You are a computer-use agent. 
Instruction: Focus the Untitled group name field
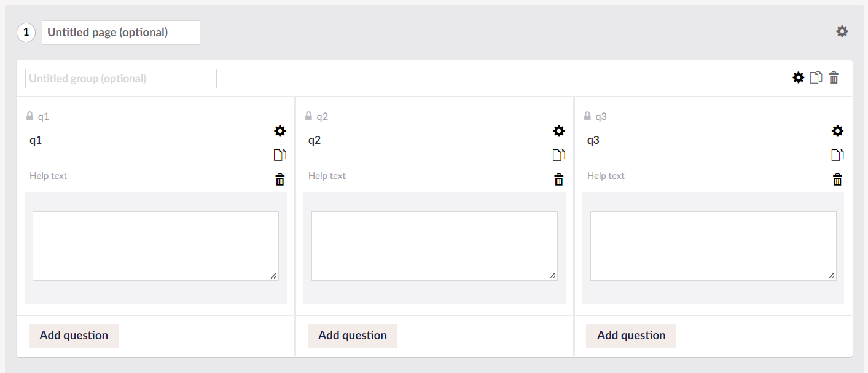pos(121,79)
